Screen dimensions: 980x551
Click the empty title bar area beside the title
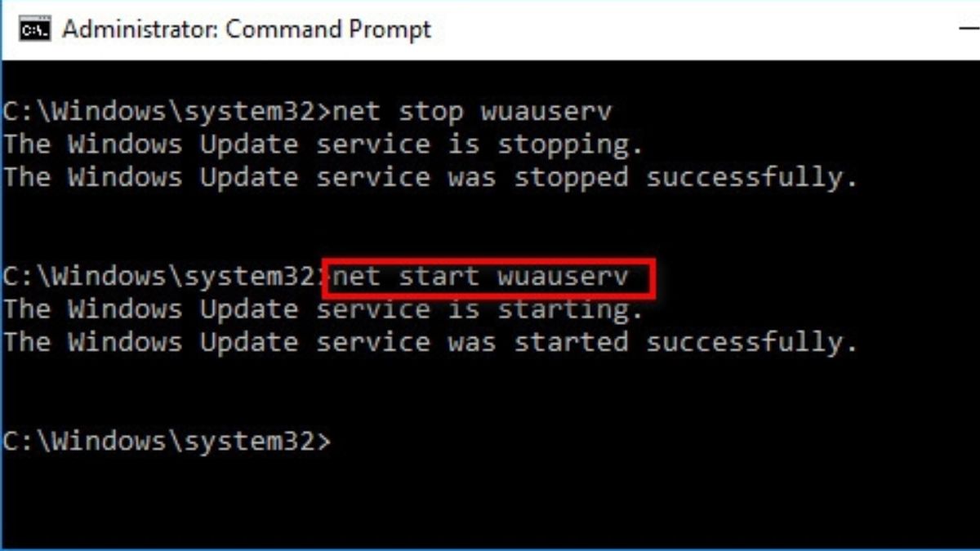pos(694,30)
